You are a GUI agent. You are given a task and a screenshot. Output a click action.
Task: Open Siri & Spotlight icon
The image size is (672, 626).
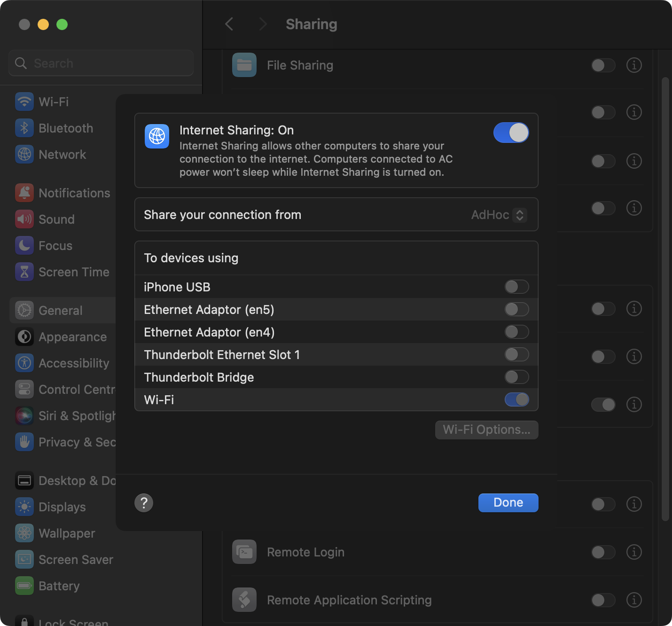click(24, 415)
